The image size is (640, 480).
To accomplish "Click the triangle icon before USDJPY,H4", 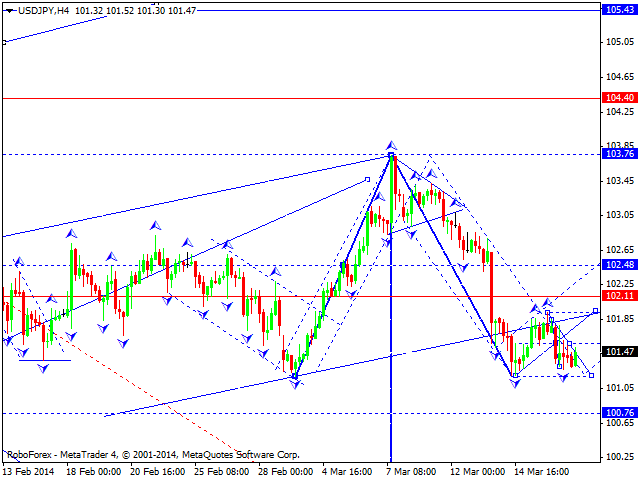I will click(x=7, y=9).
